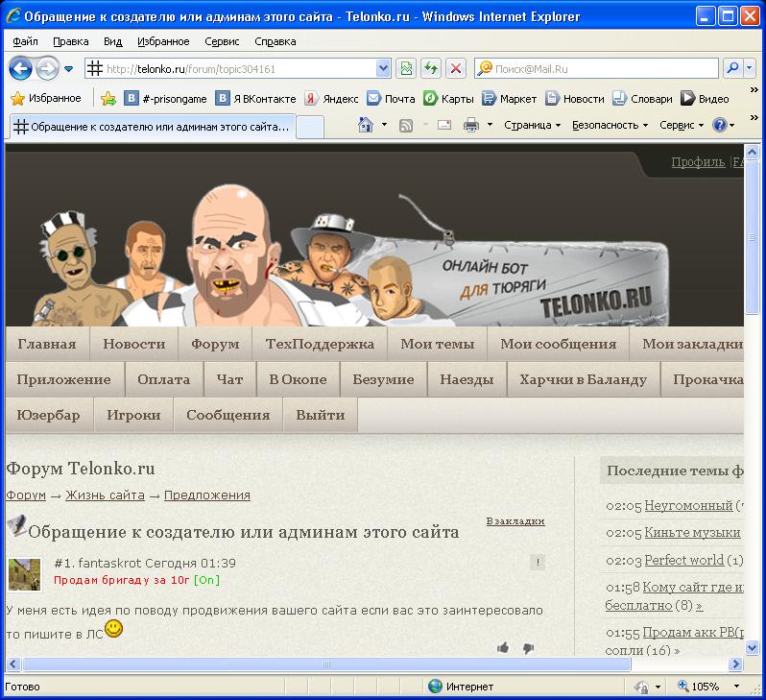Open the Видео favorites link
This screenshot has height=700, width=766.
[x=705, y=99]
